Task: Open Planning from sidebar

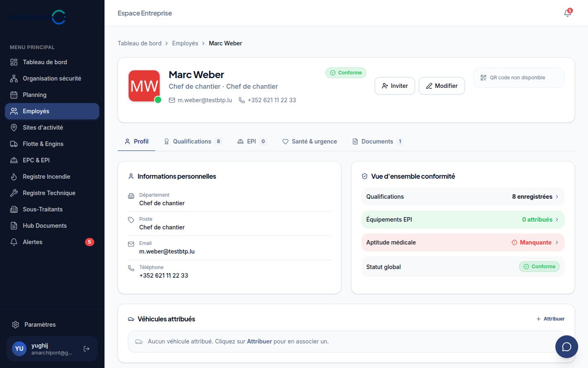Action: 52,95
